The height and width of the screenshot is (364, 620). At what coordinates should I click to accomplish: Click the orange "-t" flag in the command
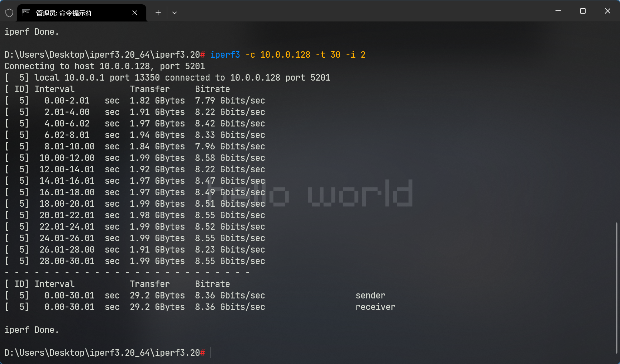point(320,55)
